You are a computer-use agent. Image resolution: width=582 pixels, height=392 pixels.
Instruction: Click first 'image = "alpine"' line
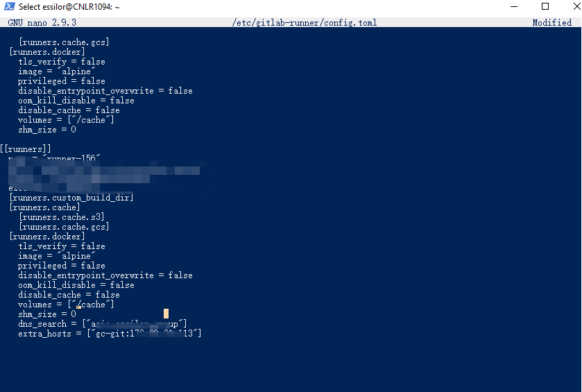[x=57, y=71]
